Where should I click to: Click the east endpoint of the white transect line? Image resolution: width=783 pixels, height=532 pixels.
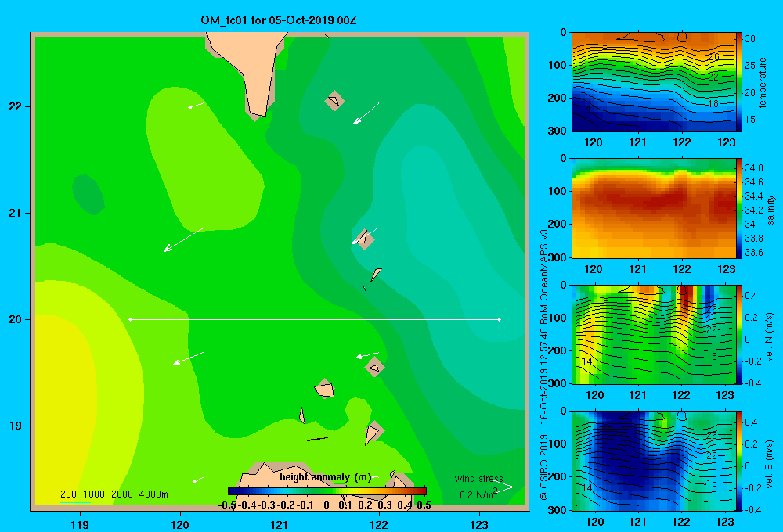pos(500,319)
